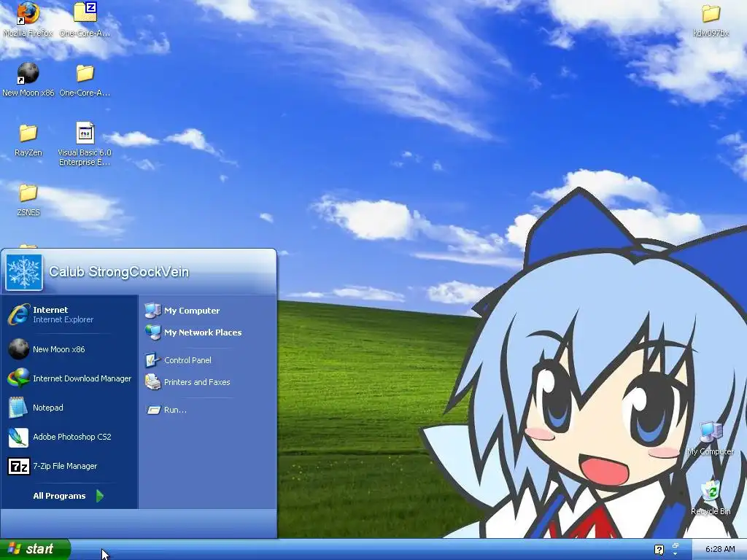Select the ZSNES folder on the desktop
The height and width of the screenshot is (560, 747).
coord(28,200)
